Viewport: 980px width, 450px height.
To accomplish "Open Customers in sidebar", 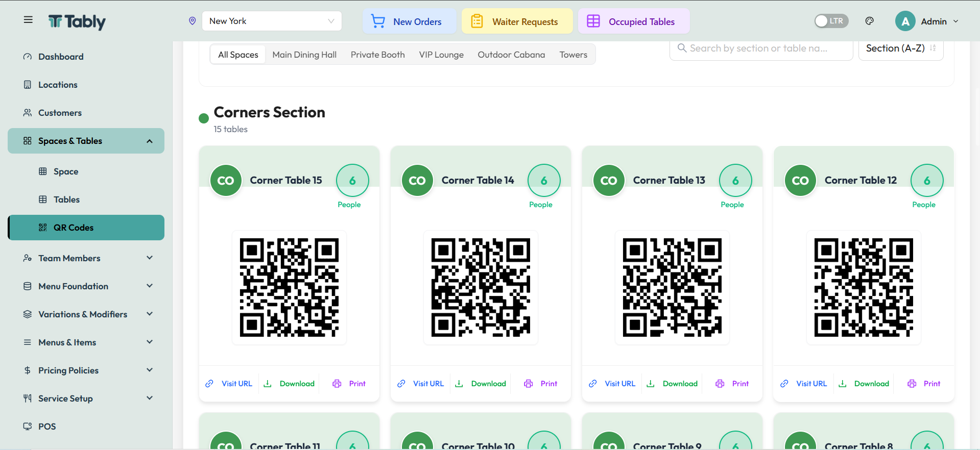I will coord(86,113).
